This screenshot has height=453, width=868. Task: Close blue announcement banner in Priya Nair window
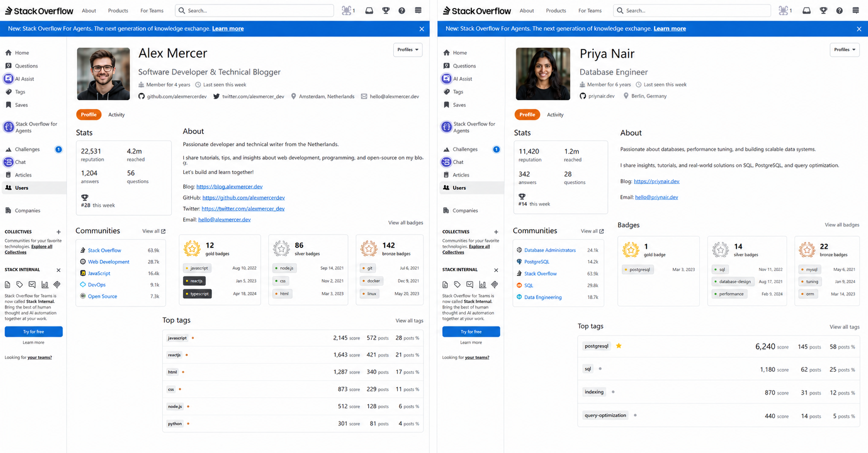tap(859, 29)
